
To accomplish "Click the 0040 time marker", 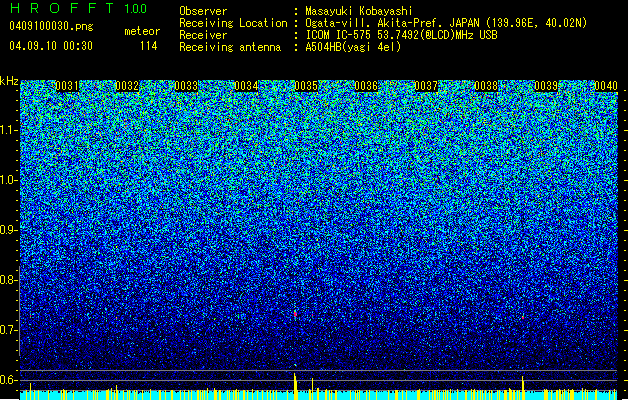I will 606,86.
